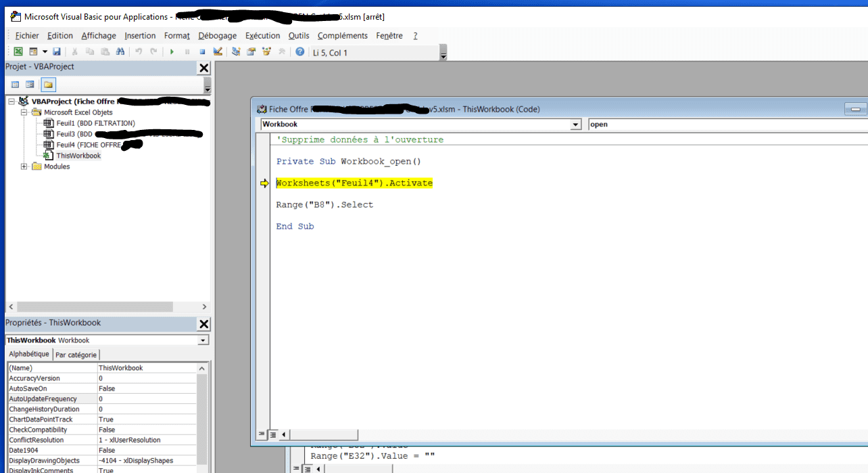Click the (Name) property value ThisWorkbook

tap(146, 368)
